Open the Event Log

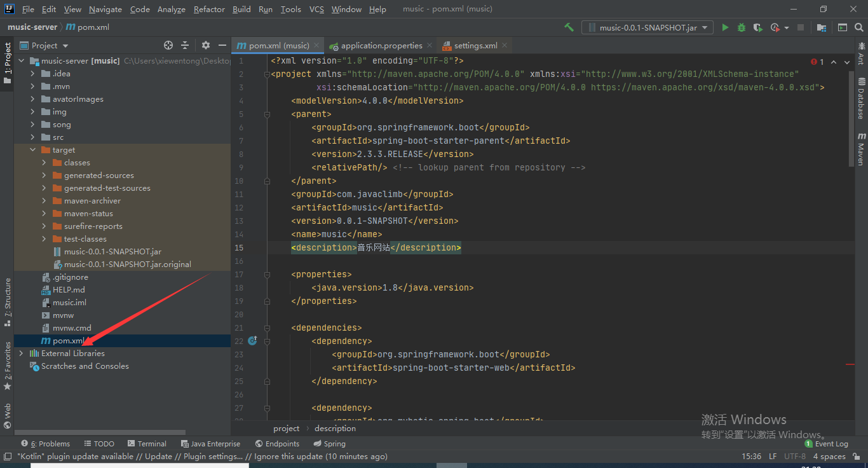[x=827, y=444]
